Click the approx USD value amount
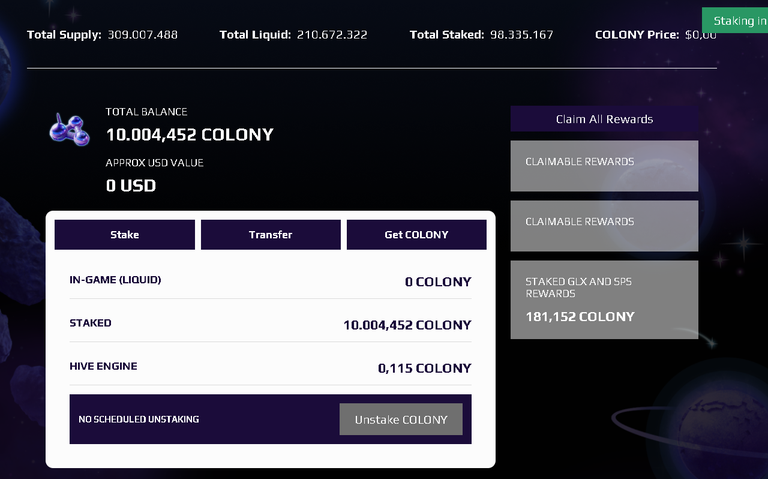The height and width of the screenshot is (479, 768). tap(131, 186)
